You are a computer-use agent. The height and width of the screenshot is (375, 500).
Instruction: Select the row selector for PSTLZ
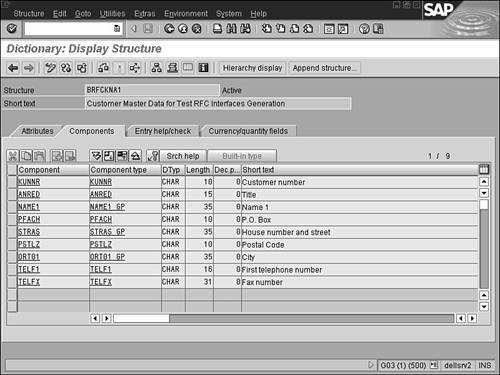[x=12, y=244]
